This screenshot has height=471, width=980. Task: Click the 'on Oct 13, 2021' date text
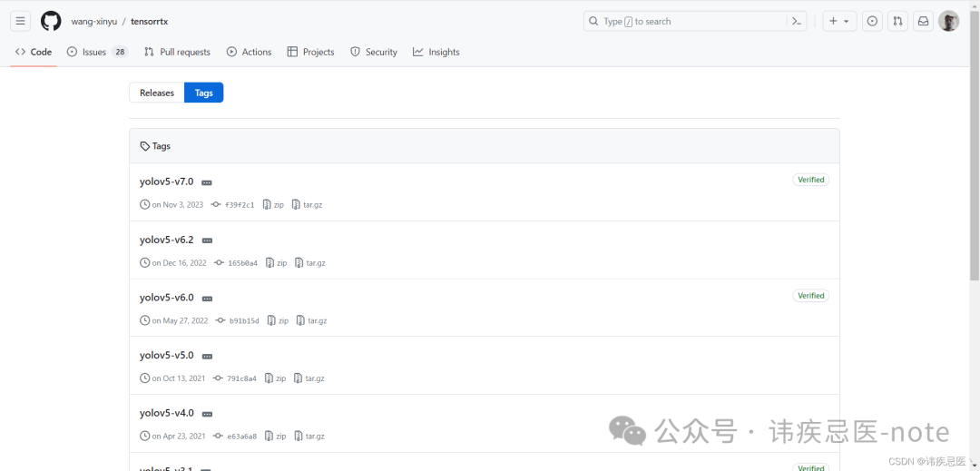[178, 378]
